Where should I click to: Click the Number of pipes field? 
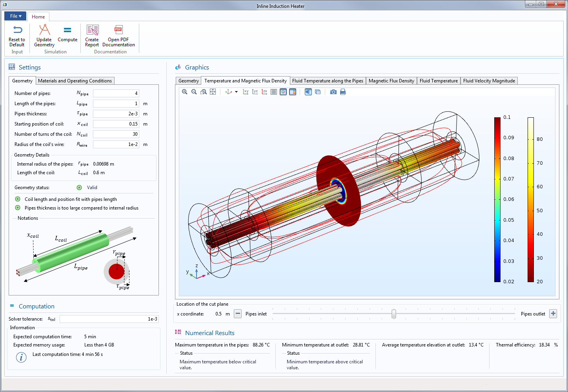tap(116, 93)
